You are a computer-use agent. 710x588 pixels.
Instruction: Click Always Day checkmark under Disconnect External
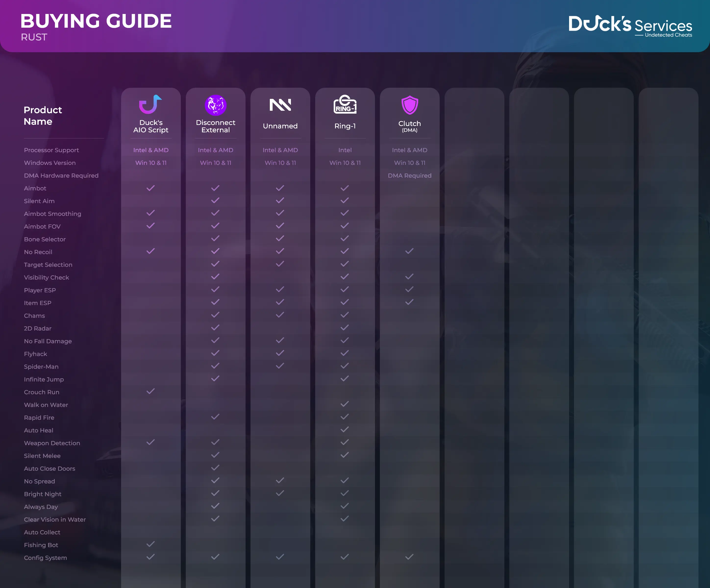[x=215, y=506]
